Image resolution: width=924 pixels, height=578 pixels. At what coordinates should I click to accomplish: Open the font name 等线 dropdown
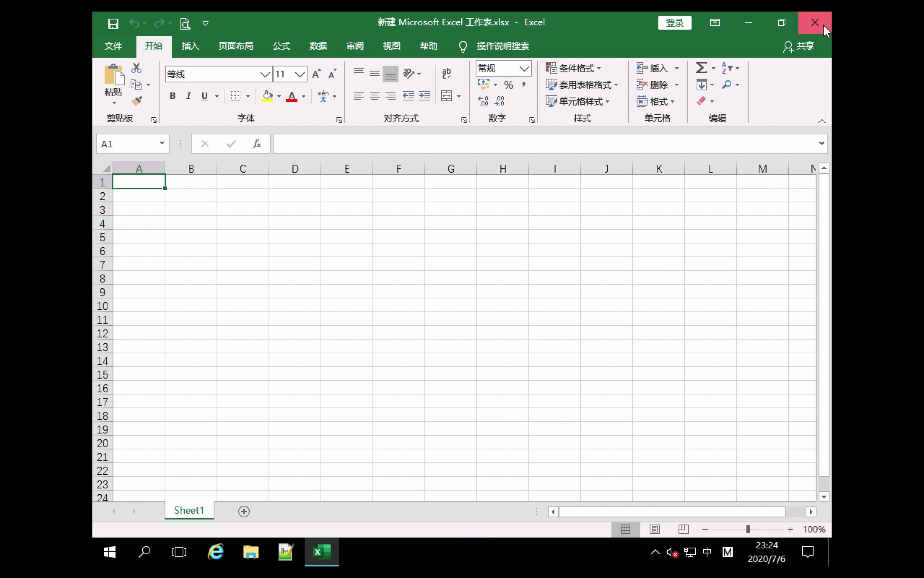click(265, 74)
